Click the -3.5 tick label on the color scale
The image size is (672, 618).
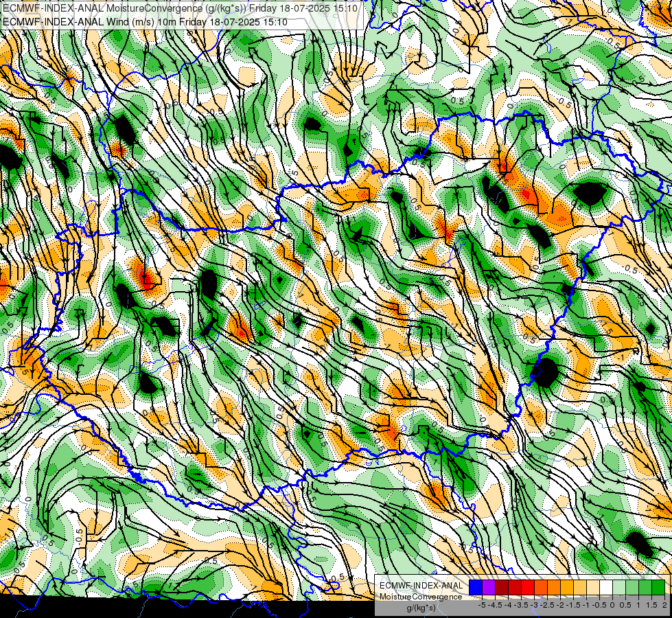point(521,605)
